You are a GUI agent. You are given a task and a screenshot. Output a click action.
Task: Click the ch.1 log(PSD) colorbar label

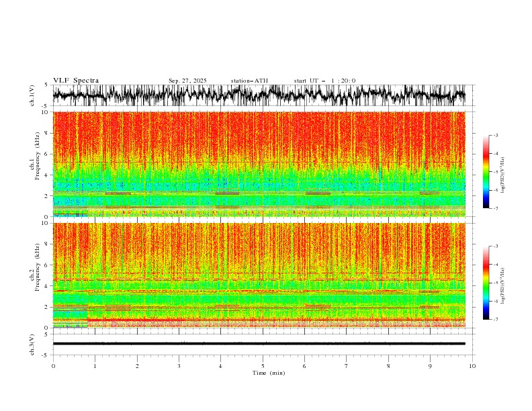click(x=503, y=175)
